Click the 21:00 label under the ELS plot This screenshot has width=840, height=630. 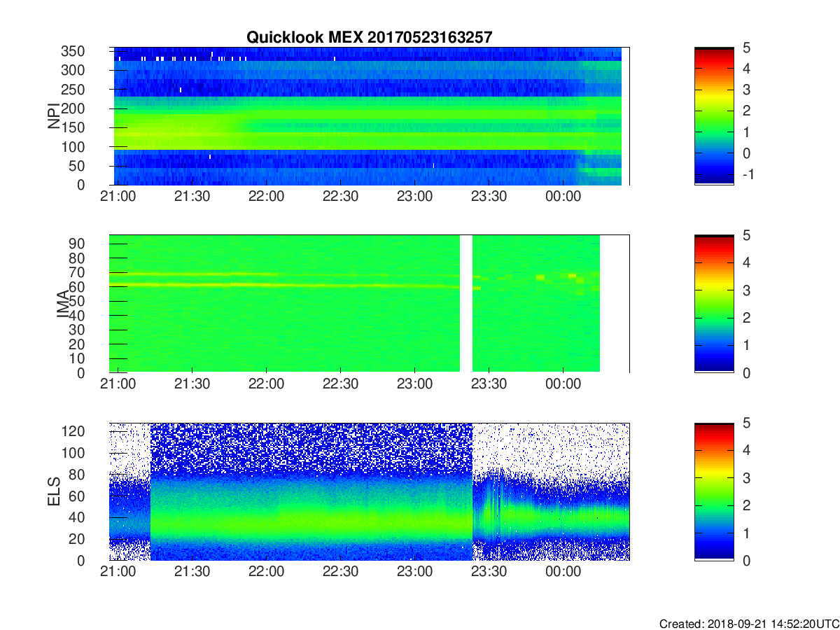coord(118,572)
